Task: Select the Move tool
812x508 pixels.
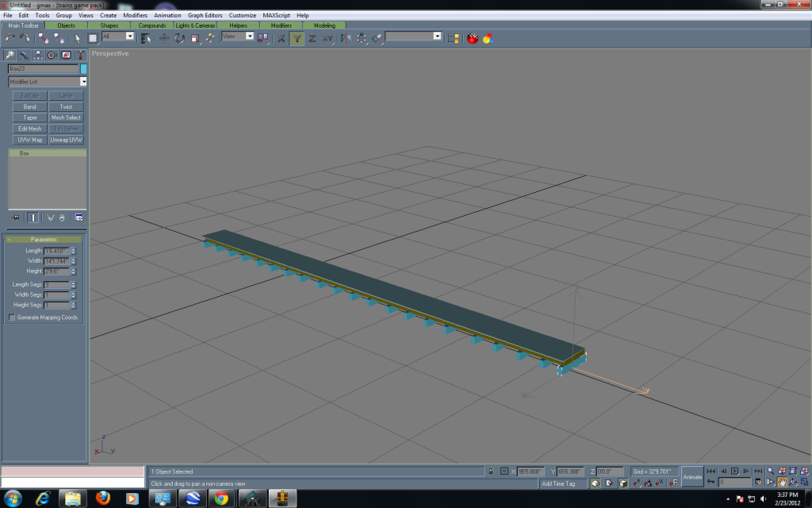Action: click(166, 37)
